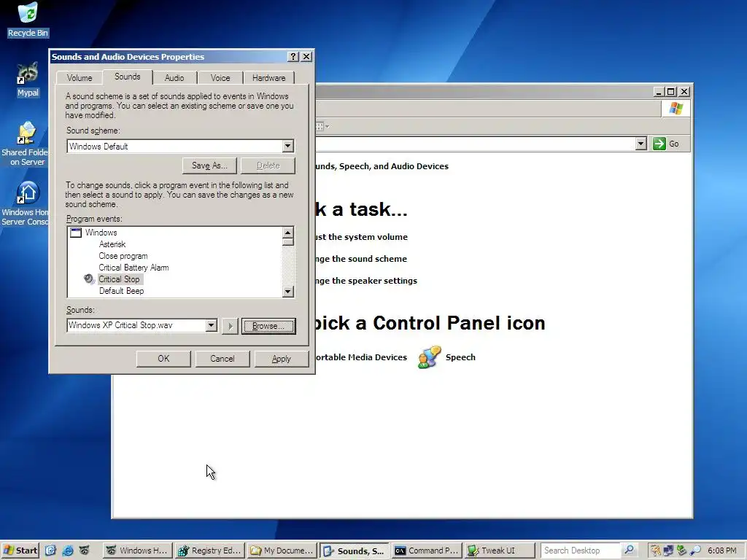
Task: Click OK in Sounds dialog
Action: (x=163, y=359)
